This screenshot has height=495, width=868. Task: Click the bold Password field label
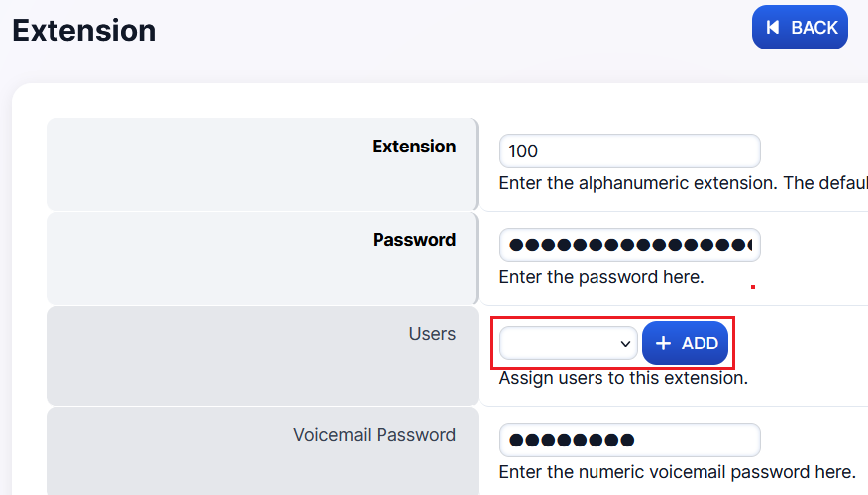point(413,240)
